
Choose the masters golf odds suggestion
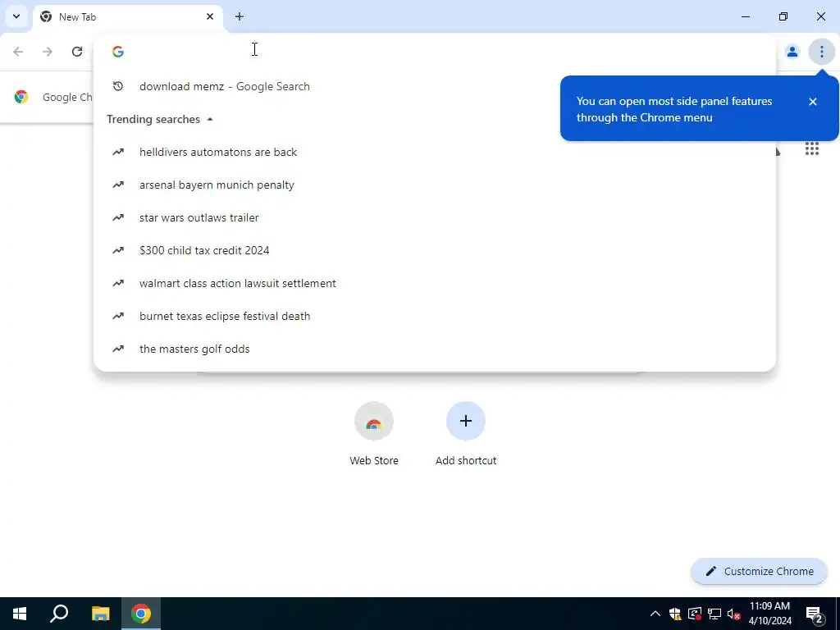click(435, 349)
